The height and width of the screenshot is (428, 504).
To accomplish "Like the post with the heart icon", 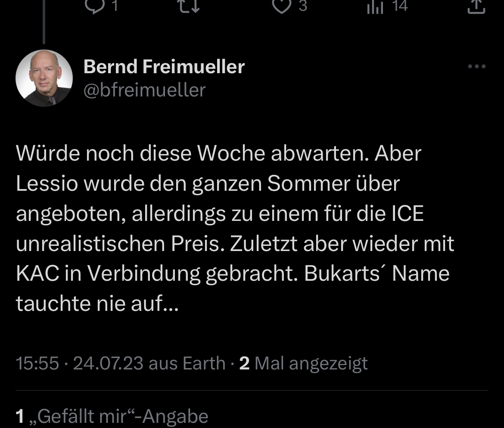I will point(282,5).
